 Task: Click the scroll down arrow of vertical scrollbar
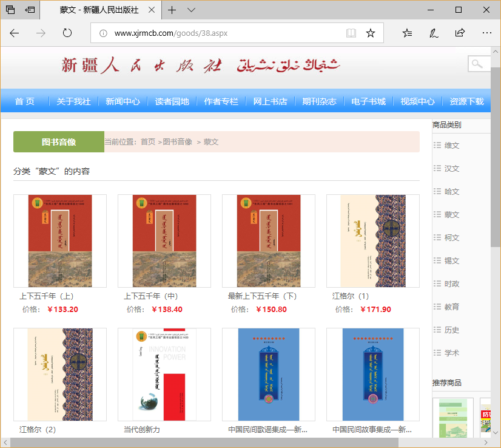click(496, 433)
